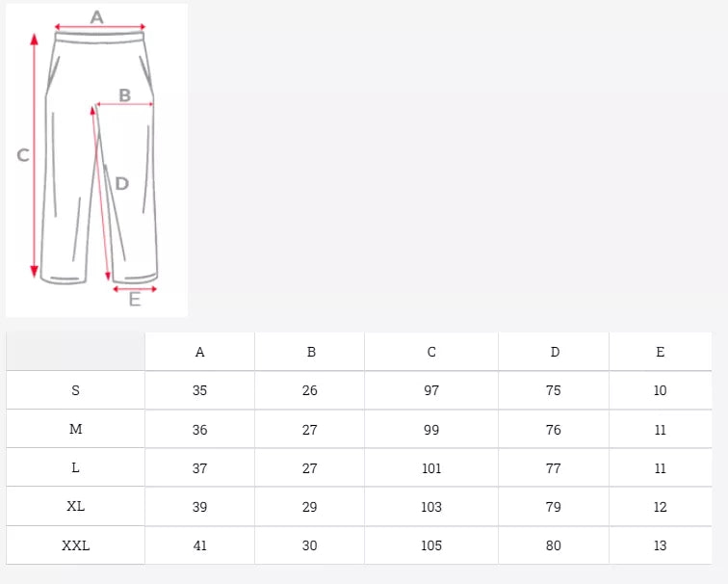This screenshot has width=728, height=584.
Task: Click the value 97 in the S row
Action: (x=431, y=390)
